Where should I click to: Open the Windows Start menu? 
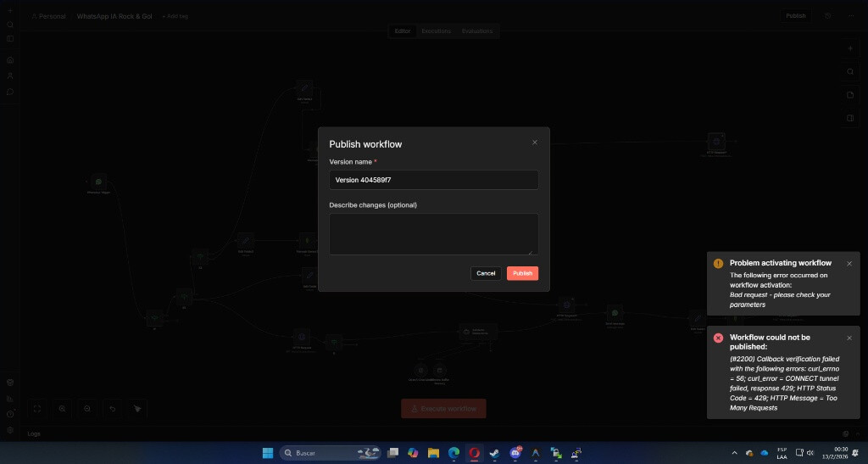point(268,453)
